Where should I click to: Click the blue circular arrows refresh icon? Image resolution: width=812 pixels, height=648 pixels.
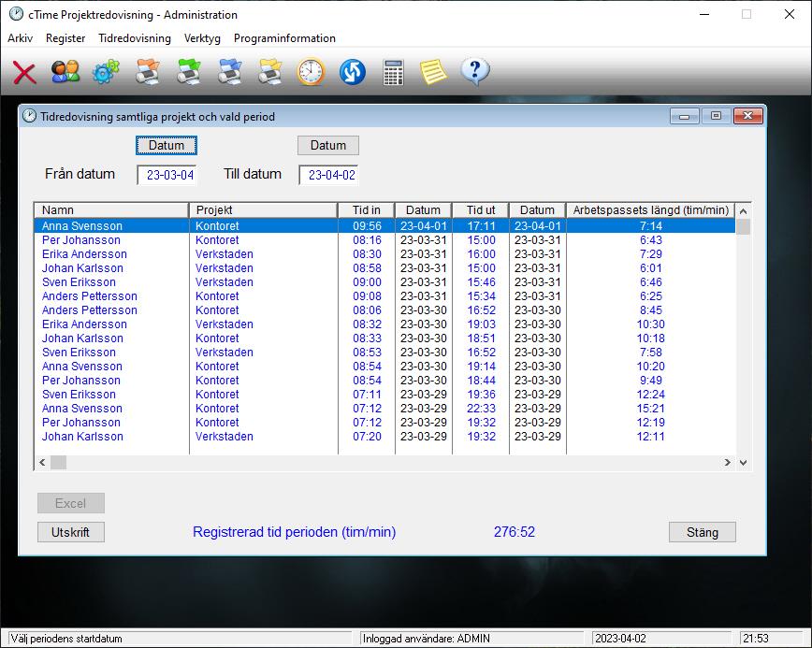[353, 72]
